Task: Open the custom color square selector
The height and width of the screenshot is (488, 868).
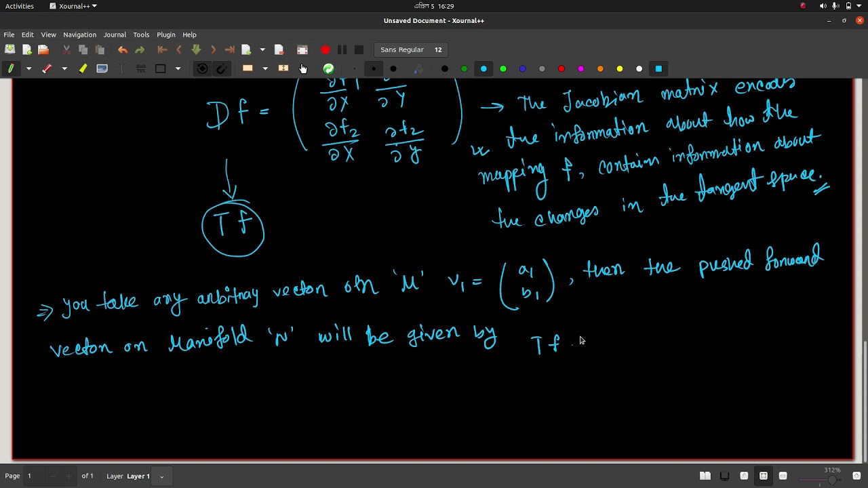Action: (658, 68)
